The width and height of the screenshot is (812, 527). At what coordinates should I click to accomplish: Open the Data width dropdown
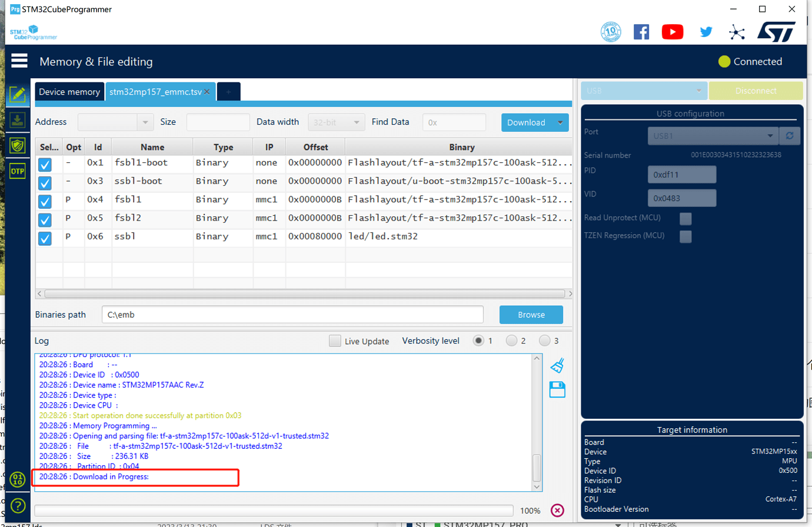click(336, 122)
